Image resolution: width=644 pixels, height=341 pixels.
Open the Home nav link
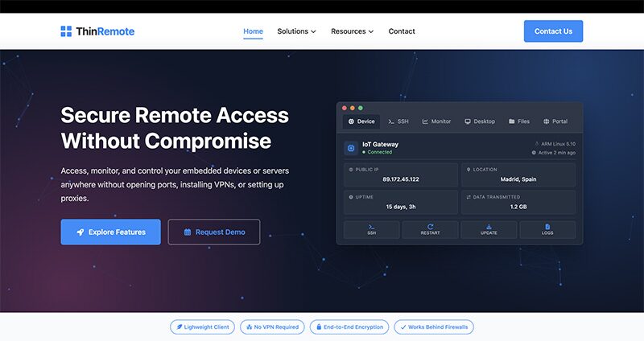point(253,31)
